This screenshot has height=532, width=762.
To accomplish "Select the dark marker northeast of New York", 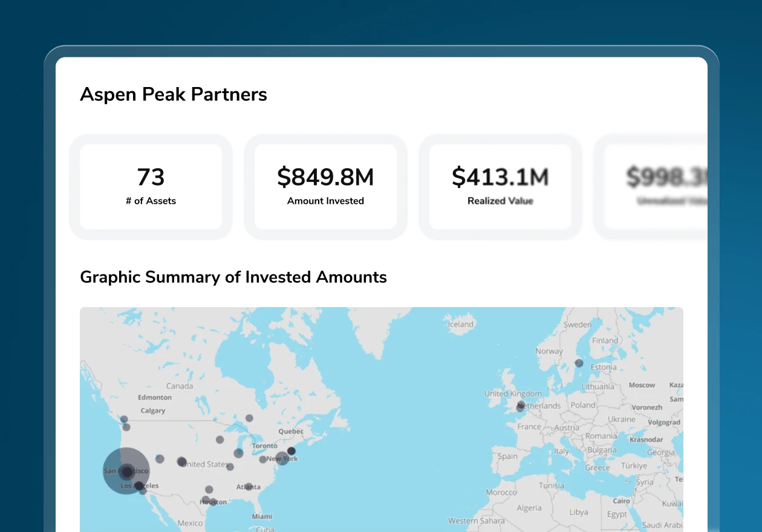I will pyautogui.click(x=291, y=451).
